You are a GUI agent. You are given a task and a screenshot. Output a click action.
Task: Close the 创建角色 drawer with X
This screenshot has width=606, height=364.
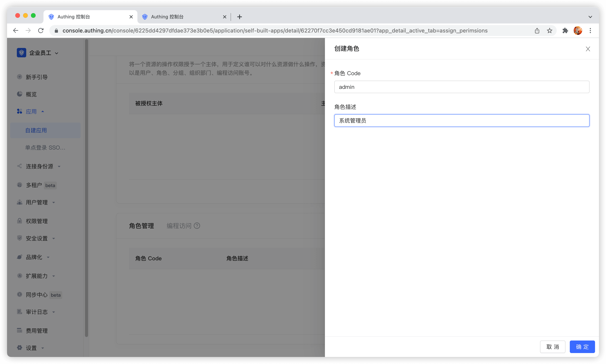click(588, 49)
